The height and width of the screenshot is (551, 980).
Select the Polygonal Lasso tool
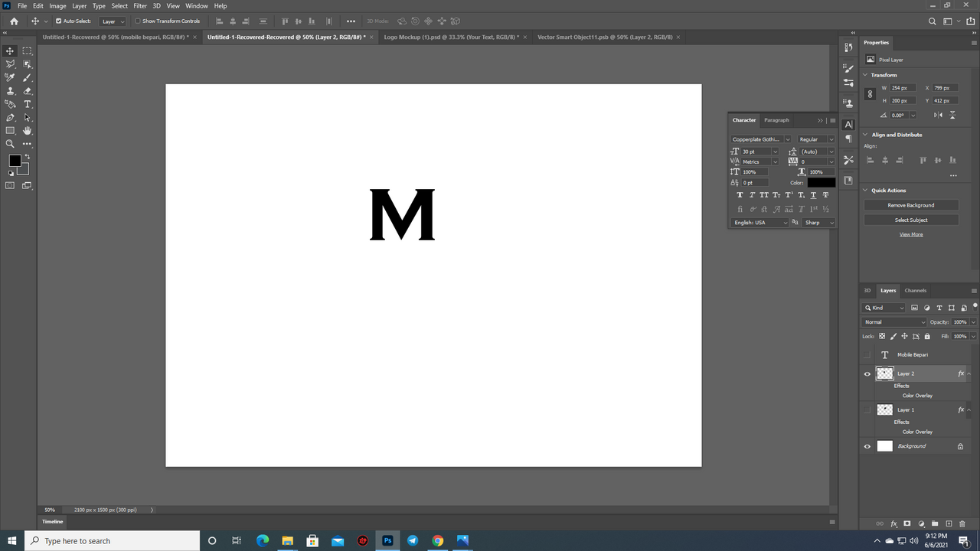click(x=10, y=64)
